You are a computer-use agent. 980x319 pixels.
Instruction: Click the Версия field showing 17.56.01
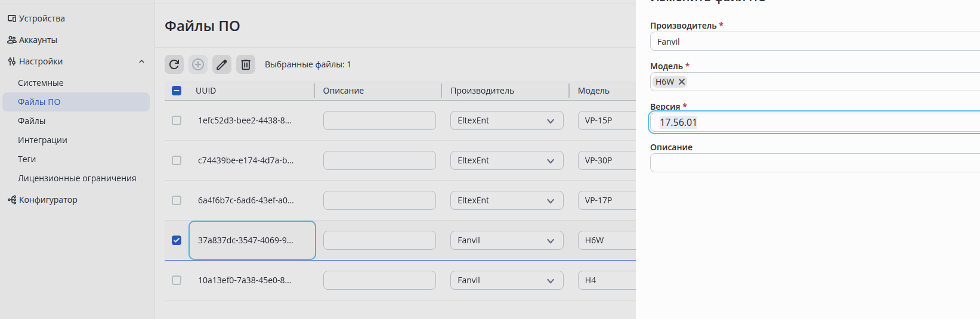tap(815, 122)
